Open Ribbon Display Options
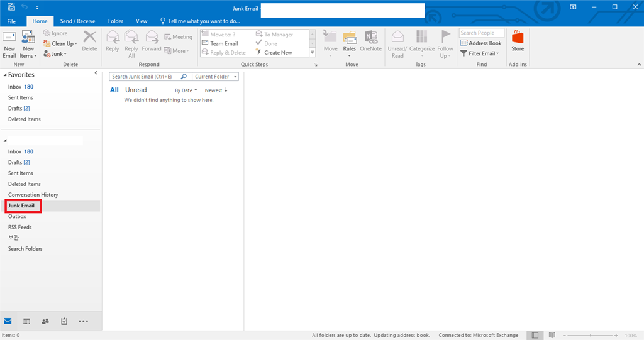Viewport: 644px width, 340px height. 573,7
